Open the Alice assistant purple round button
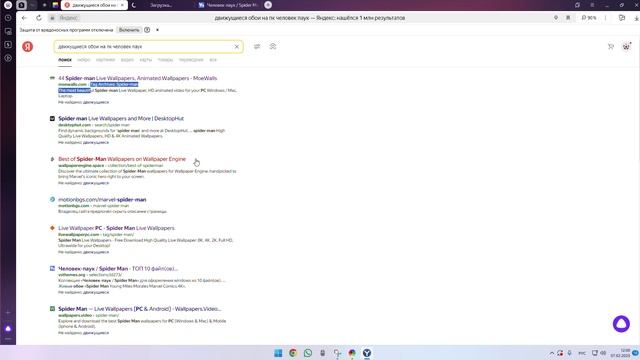640x360 pixels. pos(621,324)
